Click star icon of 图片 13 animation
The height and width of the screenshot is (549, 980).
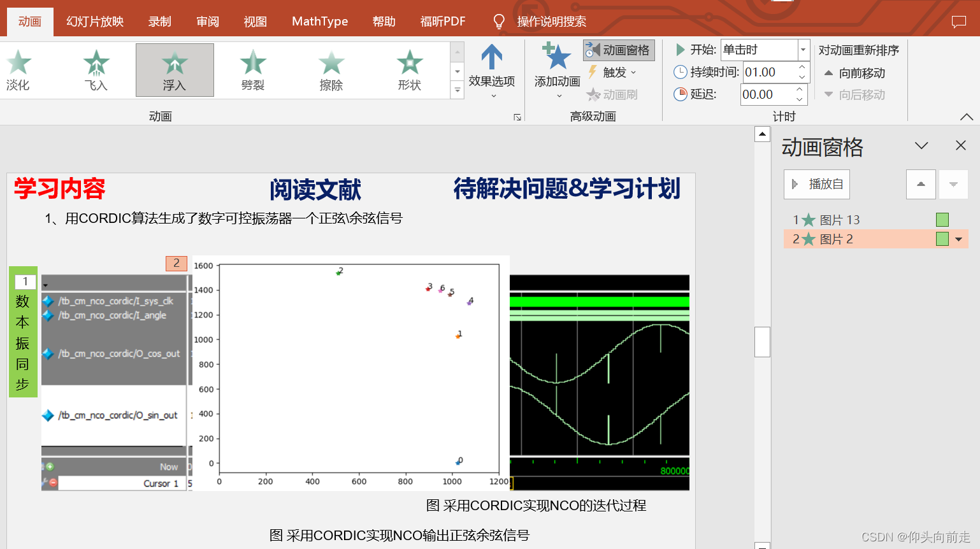[x=809, y=220]
